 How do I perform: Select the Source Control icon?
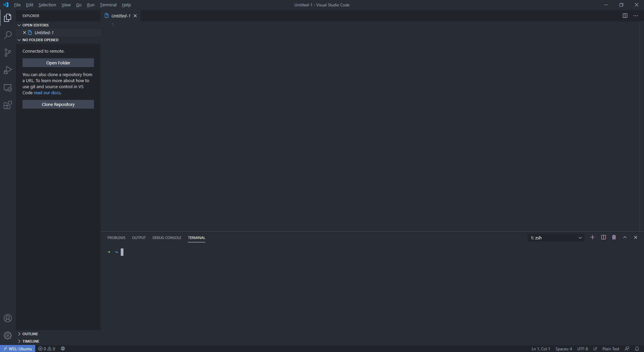[x=7, y=52]
